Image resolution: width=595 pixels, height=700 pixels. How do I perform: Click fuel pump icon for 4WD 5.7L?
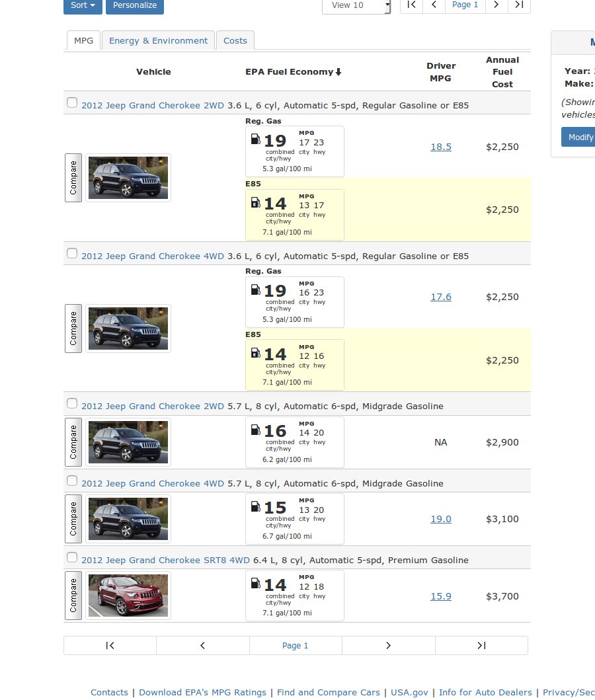coord(255,507)
